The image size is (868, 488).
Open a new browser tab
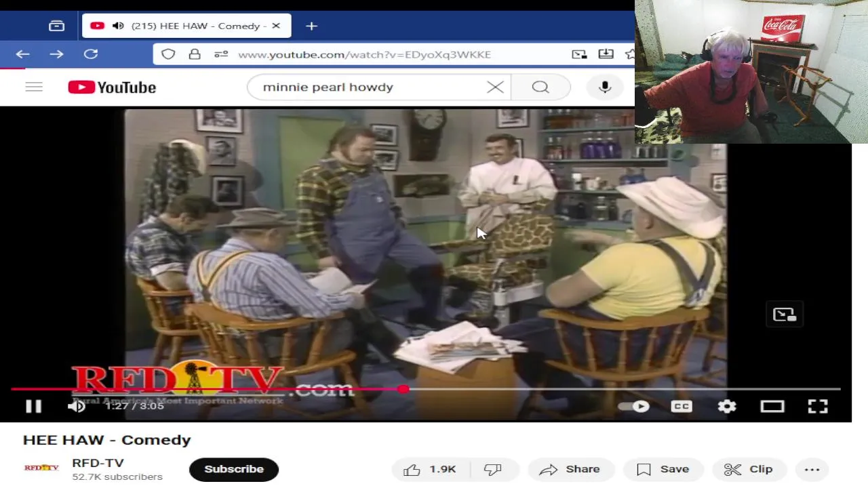tap(311, 26)
